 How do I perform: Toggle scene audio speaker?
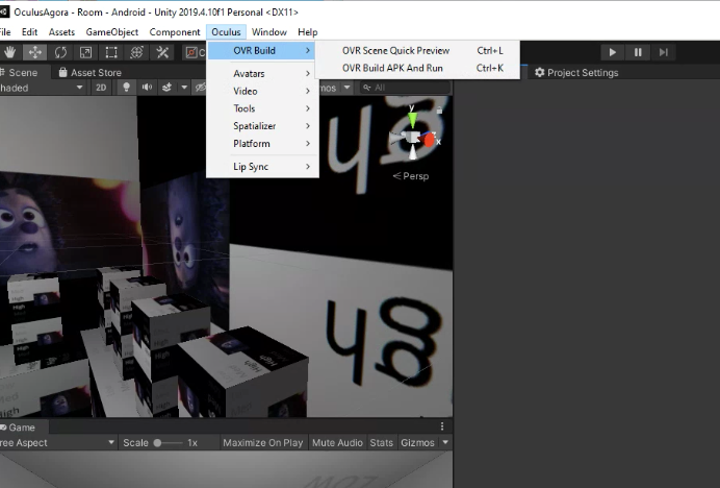coord(147,88)
